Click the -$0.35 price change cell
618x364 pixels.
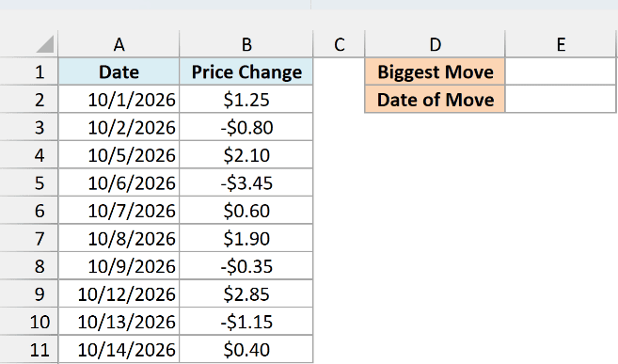(x=246, y=266)
